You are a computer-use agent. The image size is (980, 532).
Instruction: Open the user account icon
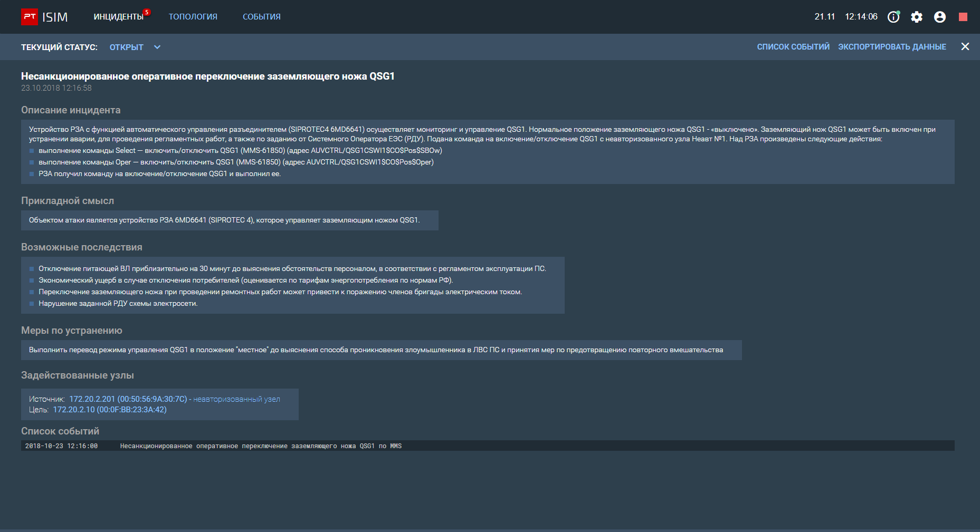[940, 17]
